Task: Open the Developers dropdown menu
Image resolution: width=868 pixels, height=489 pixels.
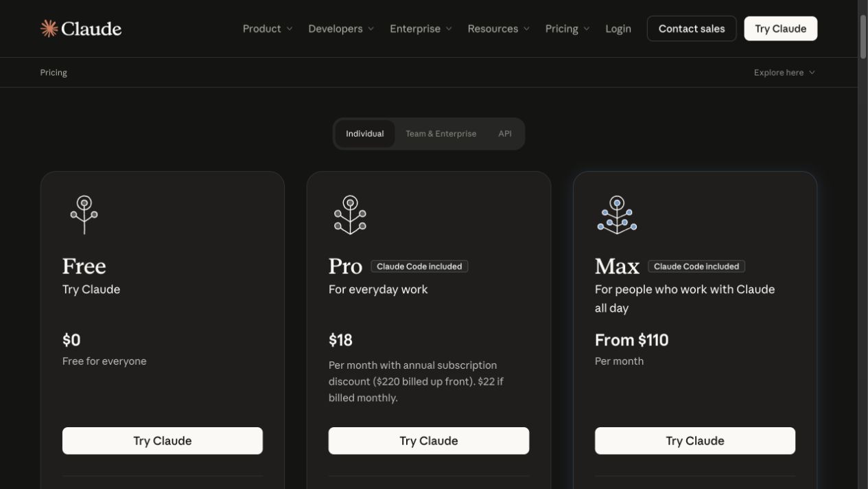Action: pyautogui.click(x=341, y=29)
